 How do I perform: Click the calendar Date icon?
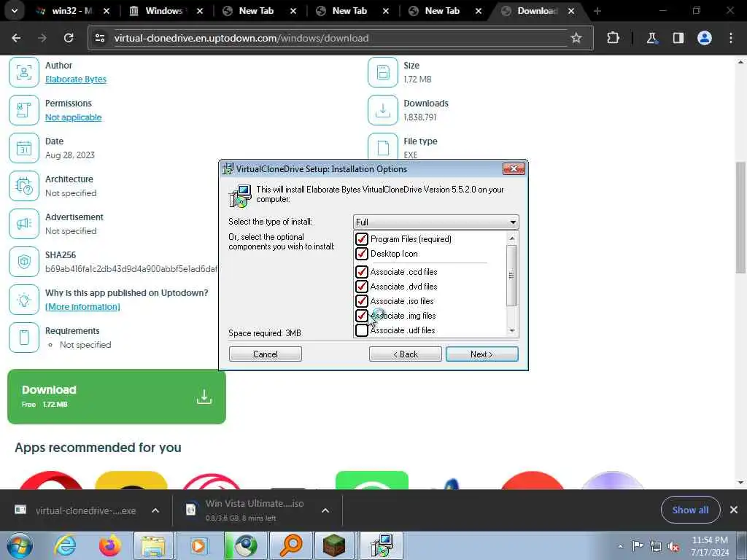(x=24, y=148)
